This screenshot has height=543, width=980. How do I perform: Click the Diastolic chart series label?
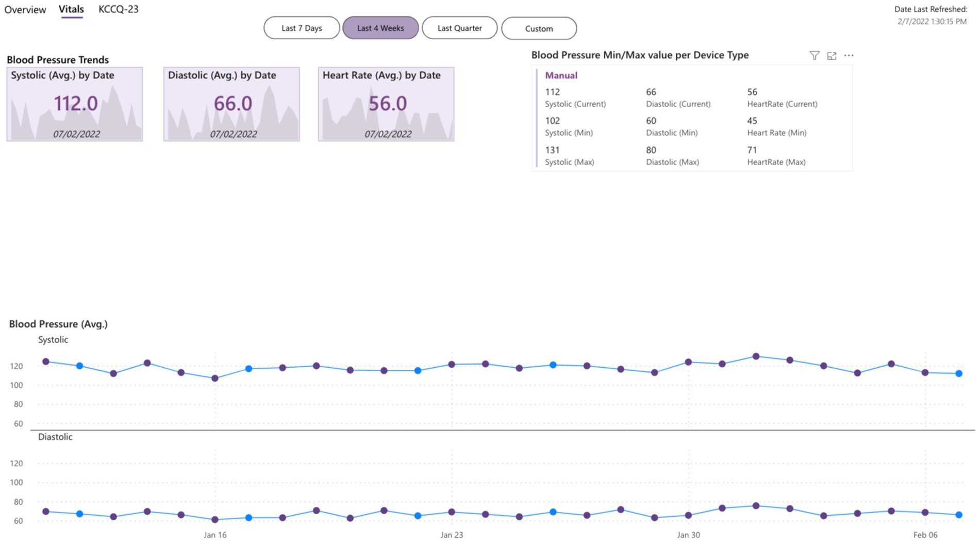pyautogui.click(x=55, y=437)
